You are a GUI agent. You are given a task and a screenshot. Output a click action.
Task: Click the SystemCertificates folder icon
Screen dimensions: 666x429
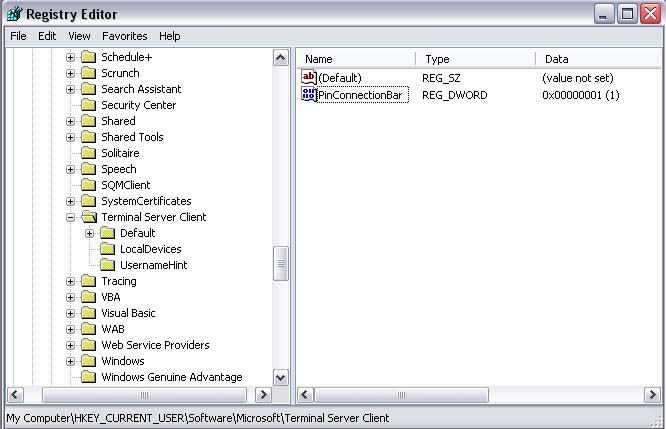(88, 201)
